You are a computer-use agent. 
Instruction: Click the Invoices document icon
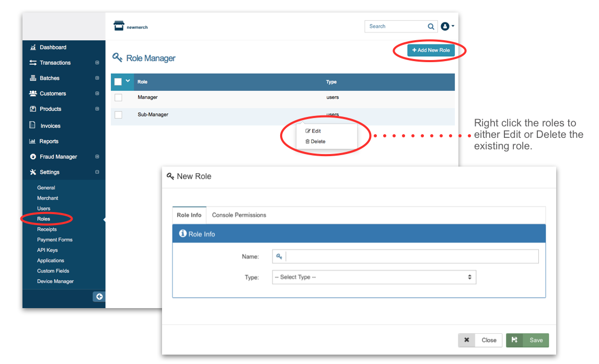point(32,126)
